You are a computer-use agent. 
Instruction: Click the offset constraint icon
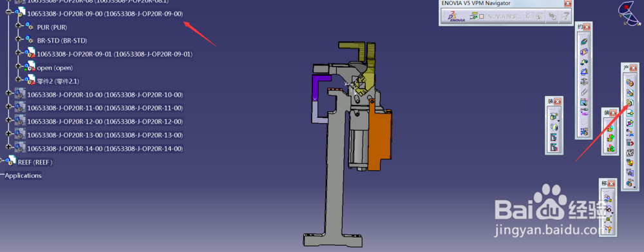[584, 62]
